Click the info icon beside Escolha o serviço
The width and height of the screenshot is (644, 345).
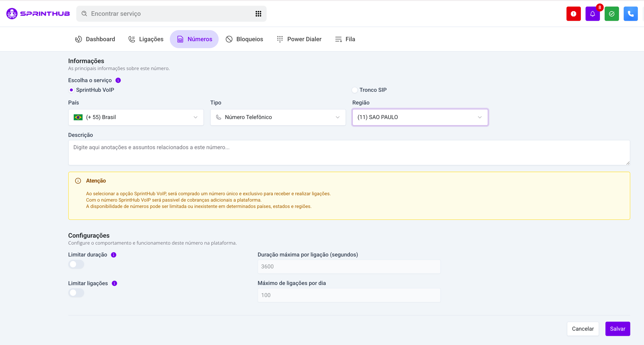tap(118, 80)
